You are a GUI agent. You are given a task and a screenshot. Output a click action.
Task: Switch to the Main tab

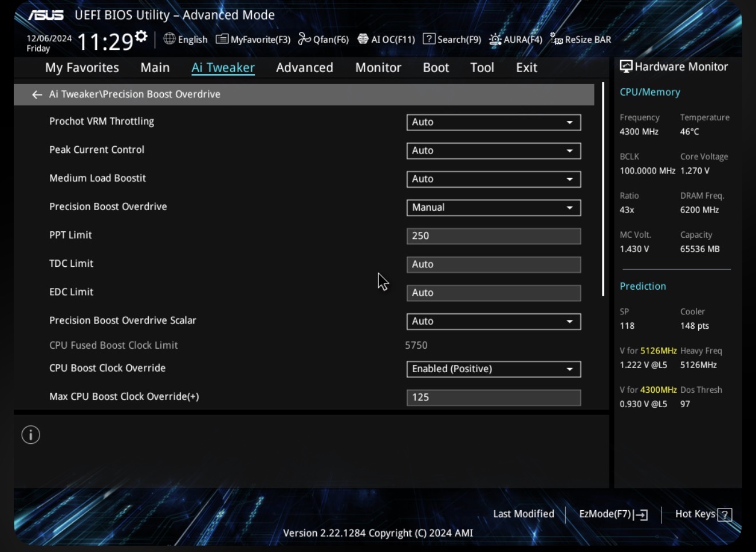pyautogui.click(x=155, y=68)
